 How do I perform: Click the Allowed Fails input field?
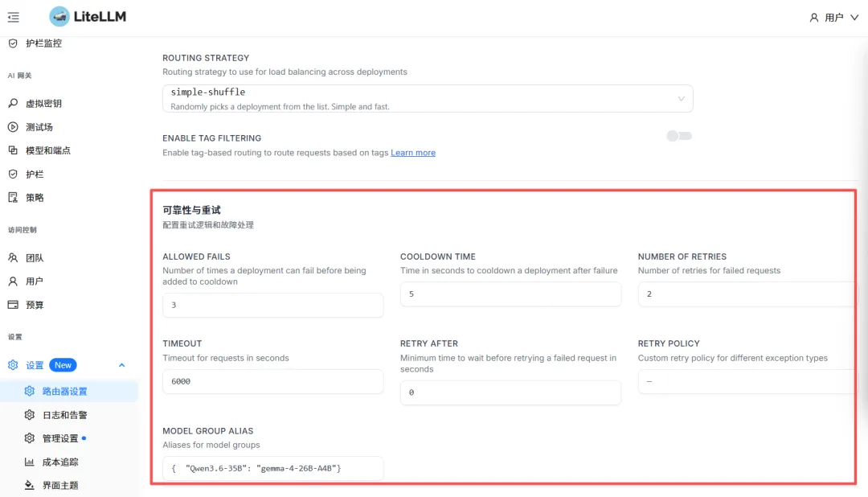272,306
